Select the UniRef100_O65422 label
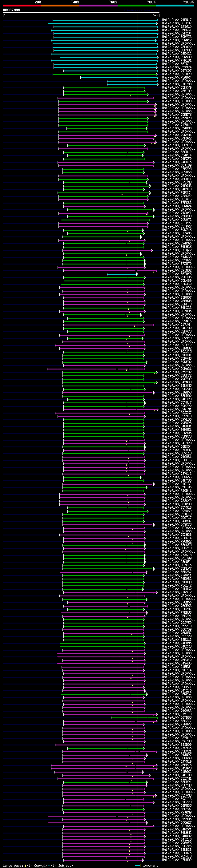 (177, 54)
